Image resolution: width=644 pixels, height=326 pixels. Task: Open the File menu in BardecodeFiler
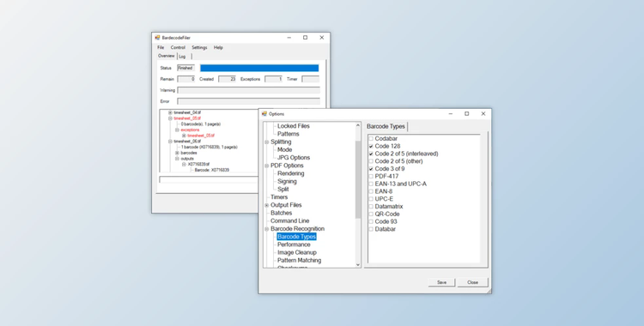coord(161,48)
